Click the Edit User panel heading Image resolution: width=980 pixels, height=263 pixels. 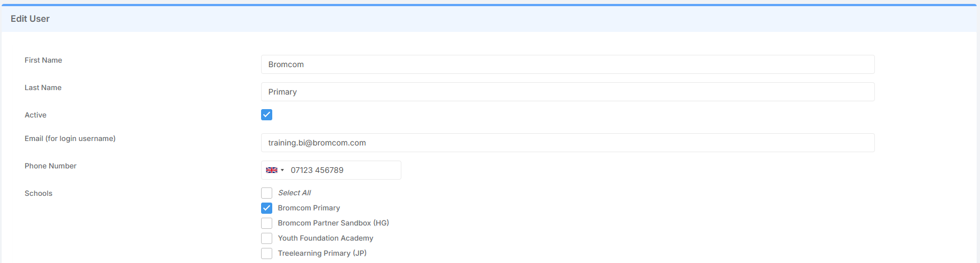pos(30,19)
